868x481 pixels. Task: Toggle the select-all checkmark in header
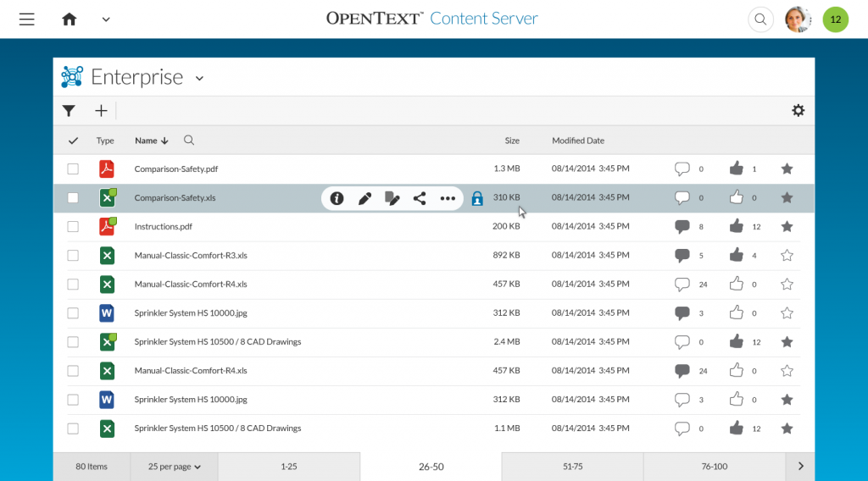[x=73, y=141]
